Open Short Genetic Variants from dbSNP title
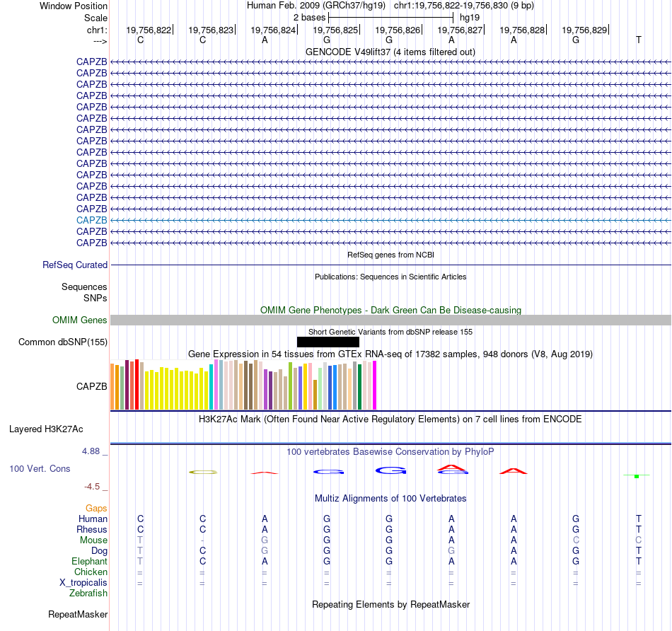This screenshot has width=672, height=631. 390,332
